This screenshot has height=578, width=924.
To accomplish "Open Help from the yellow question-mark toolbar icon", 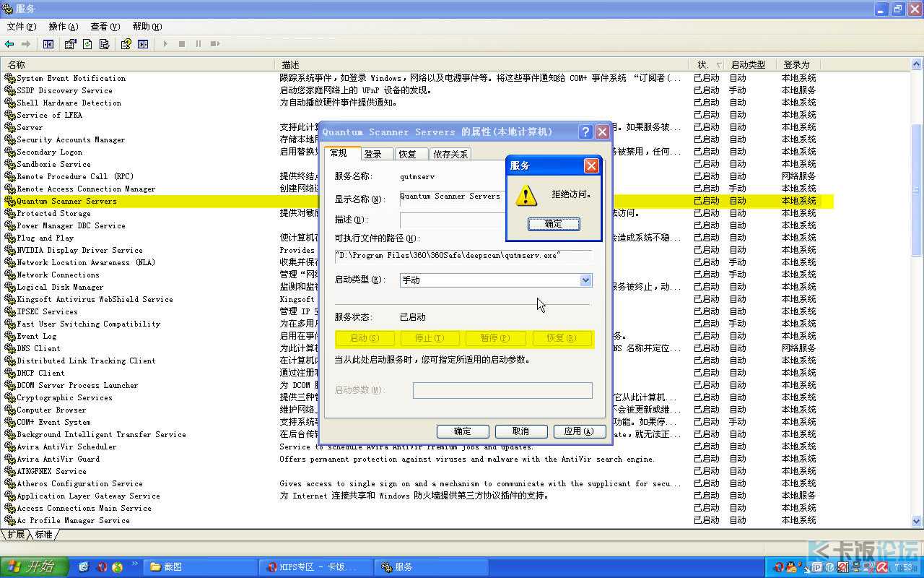I will point(126,44).
